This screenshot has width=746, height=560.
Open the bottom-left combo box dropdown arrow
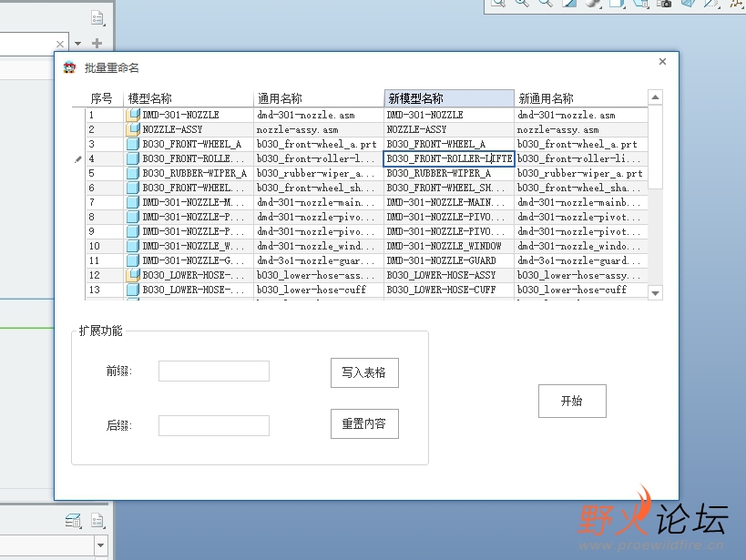(101, 545)
